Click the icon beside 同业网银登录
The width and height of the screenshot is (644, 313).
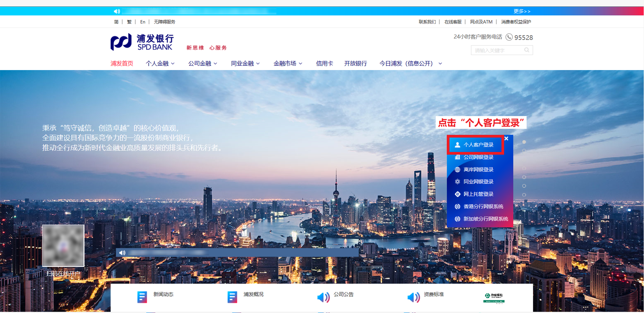[457, 182]
